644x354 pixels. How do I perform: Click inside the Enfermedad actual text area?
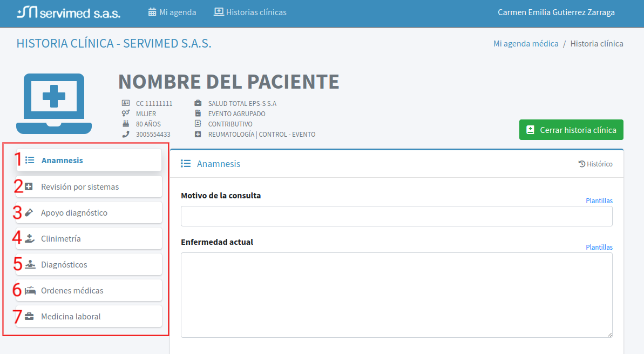click(x=396, y=295)
